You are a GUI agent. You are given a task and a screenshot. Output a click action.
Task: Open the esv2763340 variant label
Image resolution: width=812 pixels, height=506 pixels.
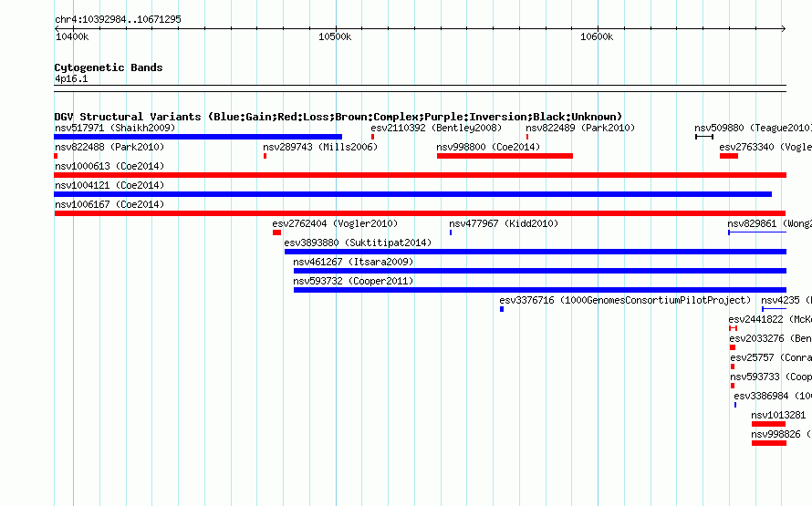(x=765, y=147)
